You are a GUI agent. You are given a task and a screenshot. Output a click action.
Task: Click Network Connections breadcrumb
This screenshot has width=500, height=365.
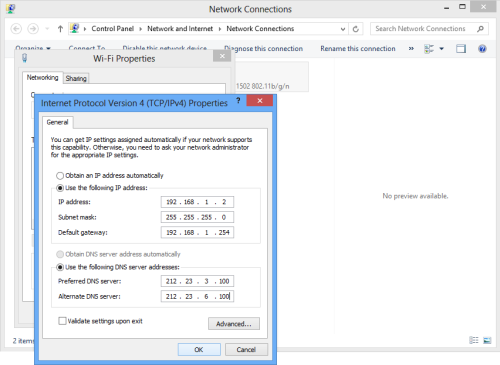[260, 29]
